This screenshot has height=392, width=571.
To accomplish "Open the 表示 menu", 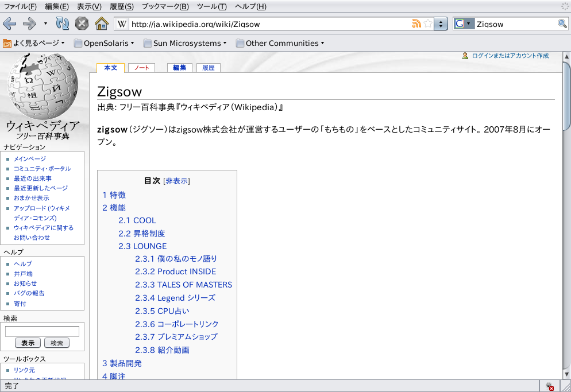I will (89, 6).
